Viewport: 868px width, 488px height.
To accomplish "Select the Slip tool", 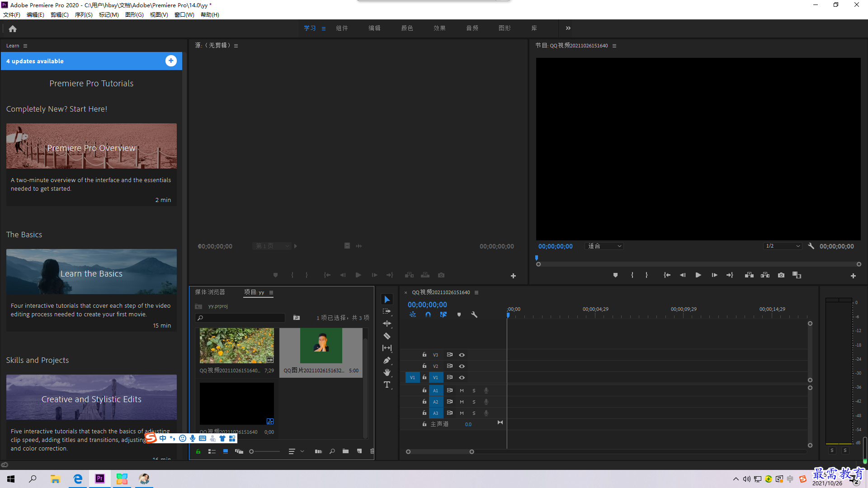I will [387, 348].
